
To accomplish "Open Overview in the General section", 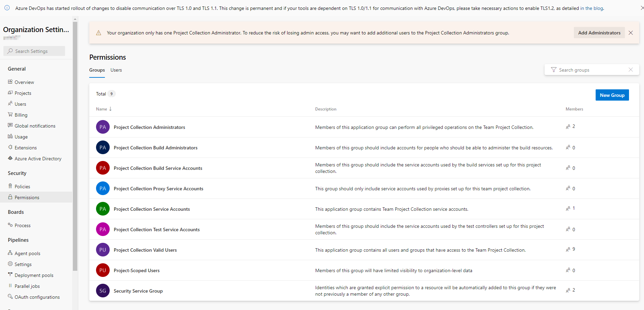I will point(24,82).
